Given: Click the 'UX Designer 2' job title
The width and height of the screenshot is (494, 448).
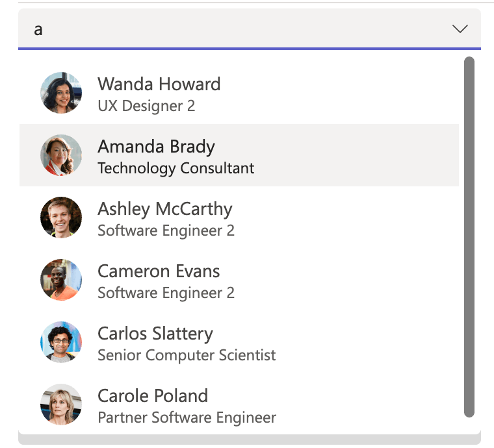Looking at the screenshot, I should coord(146,106).
